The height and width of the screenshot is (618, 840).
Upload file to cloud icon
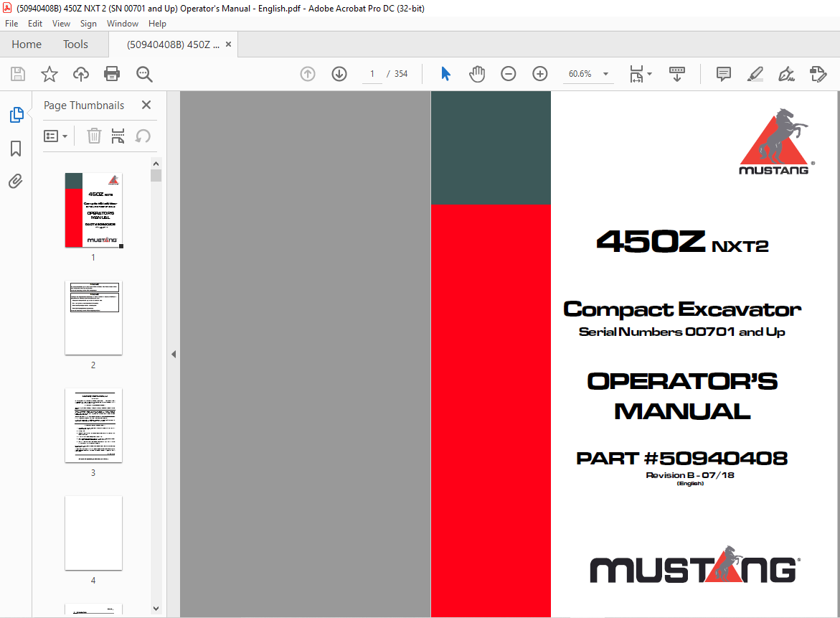click(x=81, y=74)
